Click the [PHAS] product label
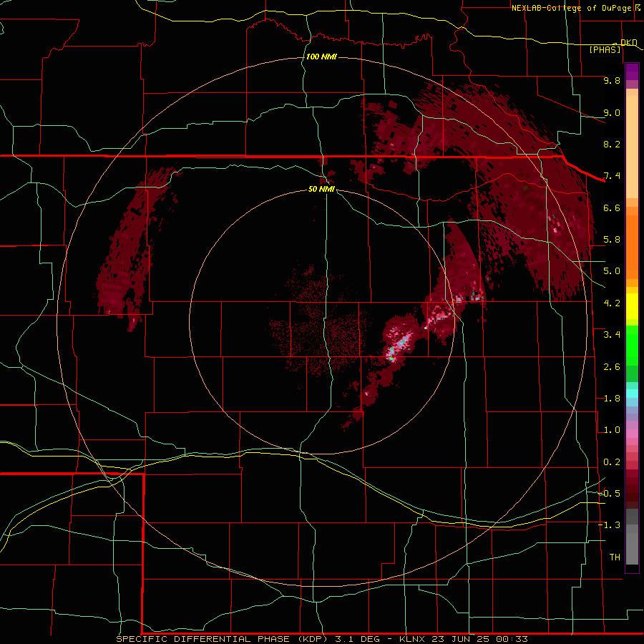This screenshot has width=644, height=644. tap(605, 49)
